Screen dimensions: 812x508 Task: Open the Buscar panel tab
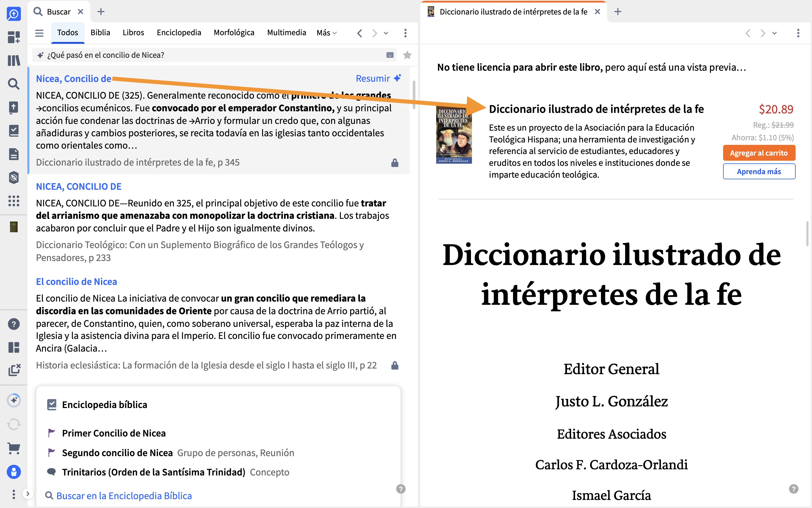pos(59,12)
